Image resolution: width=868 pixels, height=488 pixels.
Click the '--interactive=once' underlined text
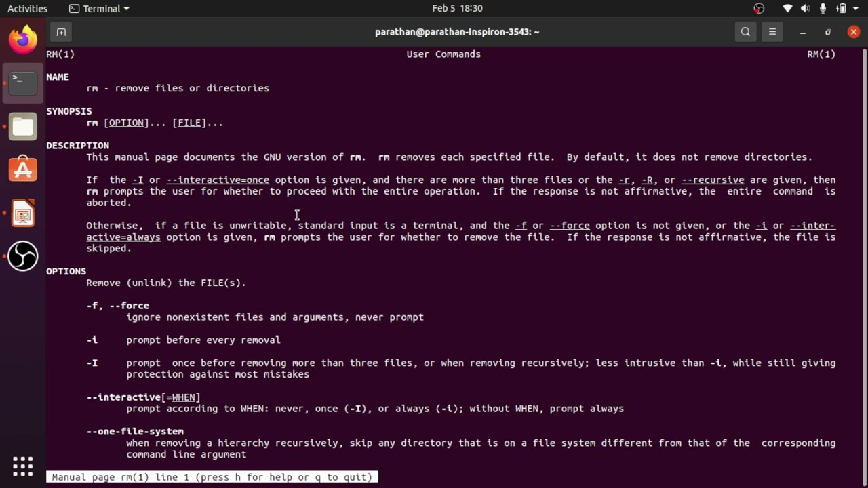pyautogui.click(x=218, y=180)
